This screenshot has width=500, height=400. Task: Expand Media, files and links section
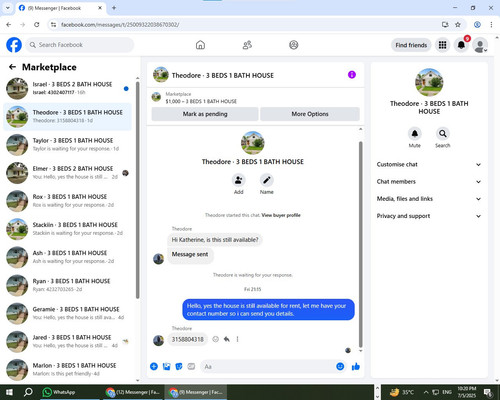[429, 199]
